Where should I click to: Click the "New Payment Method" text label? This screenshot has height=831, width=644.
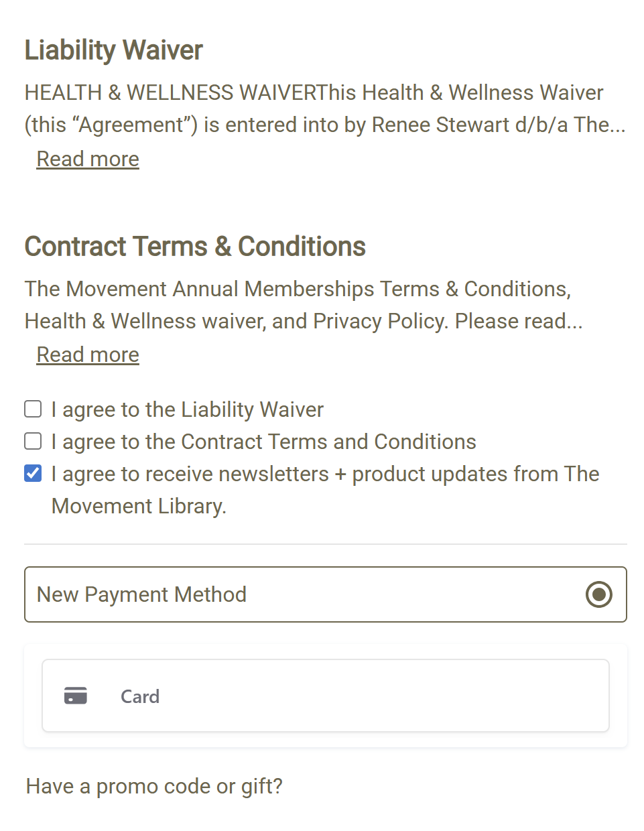pyautogui.click(x=141, y=594)
